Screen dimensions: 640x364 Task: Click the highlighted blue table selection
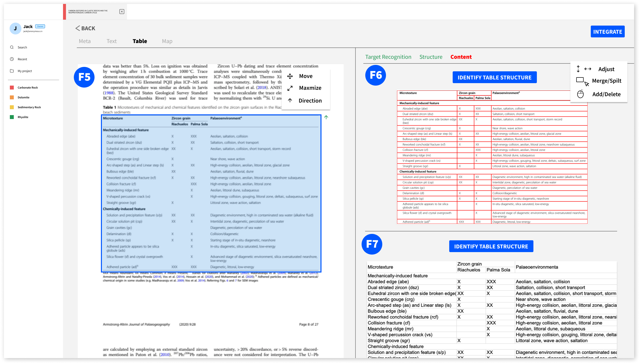pos(211,193)
